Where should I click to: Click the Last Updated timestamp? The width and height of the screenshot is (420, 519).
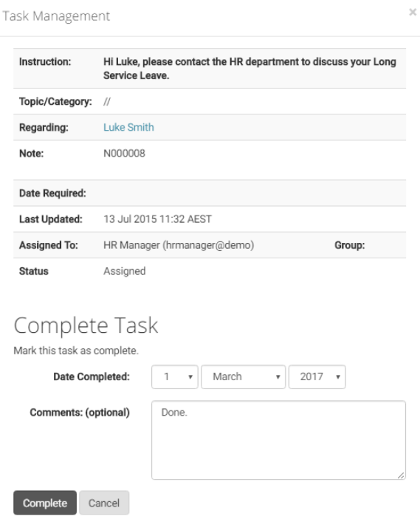click(157, 219)
